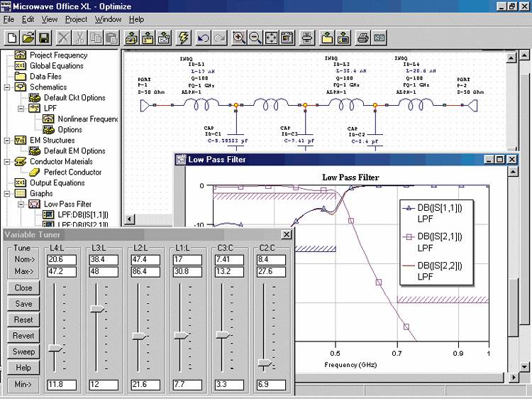Collapse the Conductor Materials node

click(7, 162)
